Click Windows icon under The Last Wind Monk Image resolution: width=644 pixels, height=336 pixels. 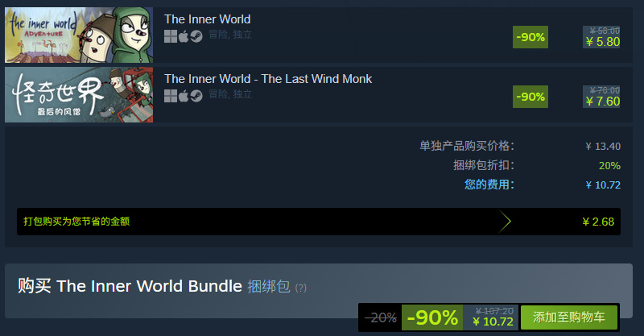(x=171, y=96)
